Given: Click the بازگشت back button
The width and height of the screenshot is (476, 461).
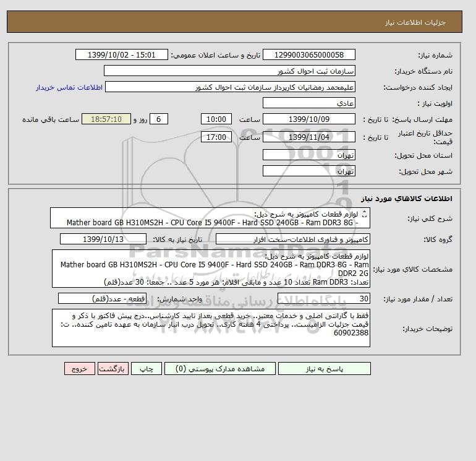Looking at the screenshot, I should click(113, 369).
